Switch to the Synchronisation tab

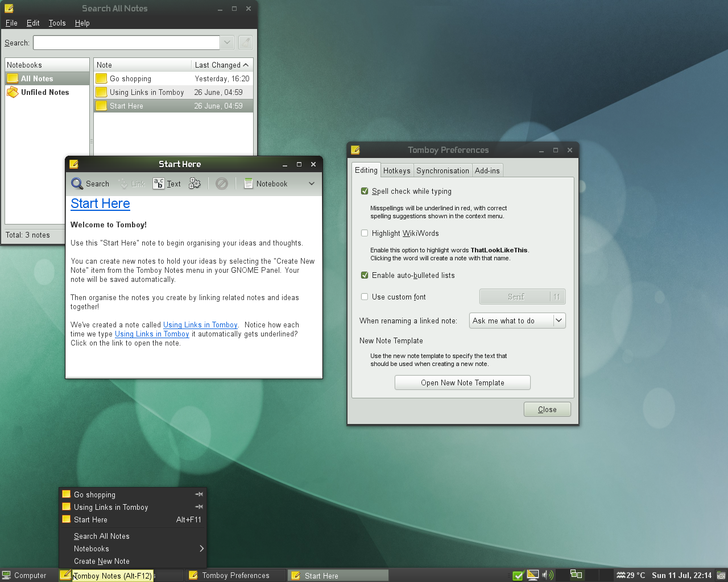[x=442, y=171]
